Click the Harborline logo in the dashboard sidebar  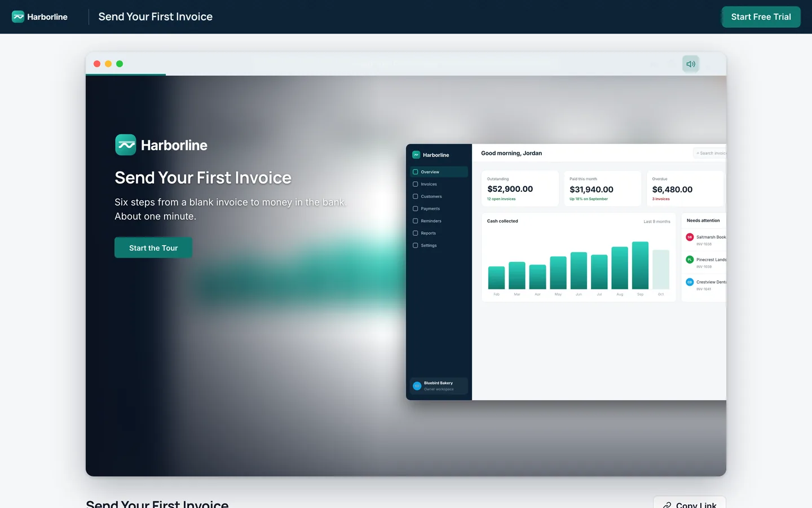coord(431,155)
